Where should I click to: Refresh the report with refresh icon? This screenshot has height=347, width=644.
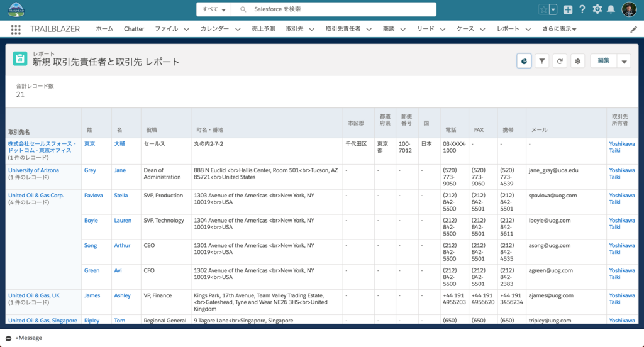tap(560, 61)
